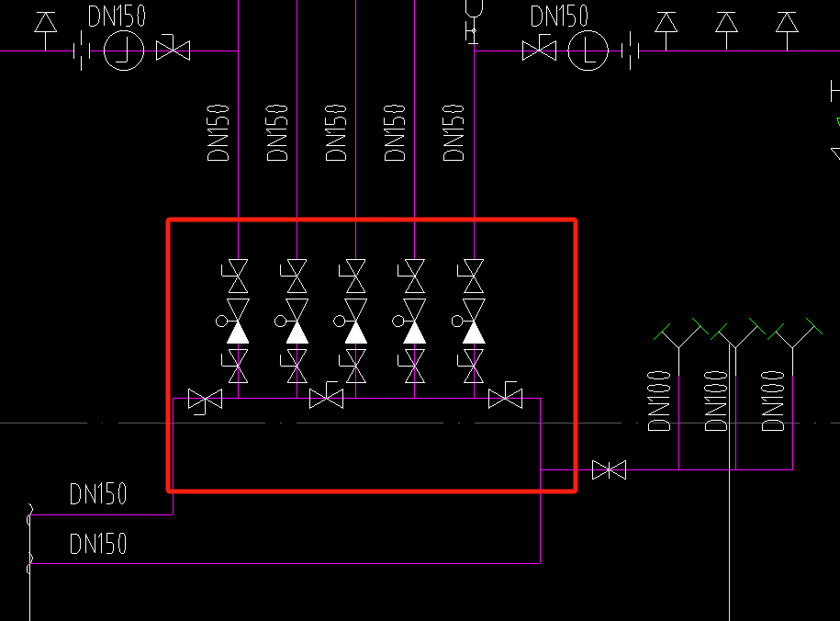Select the lower signal valve on the fourth riser
Screen dimensions: 840x621
click(x=411, y=367)
